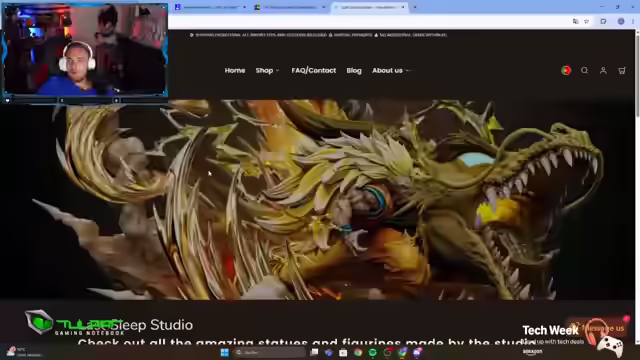The image size is (640, 360).
Task: Open the site search magnifier icon
Action: [584, 71]
